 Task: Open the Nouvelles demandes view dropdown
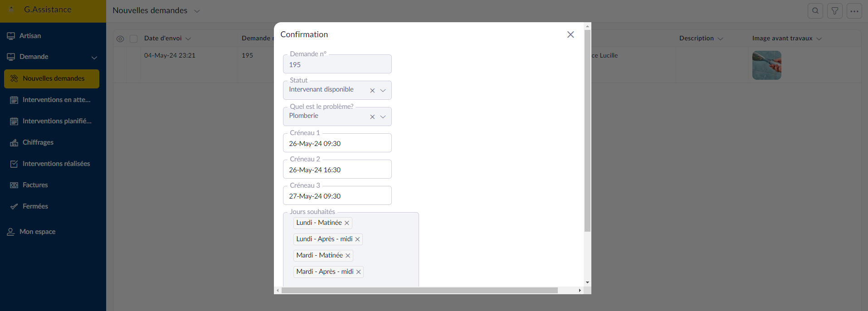click(x=197, y=11)
